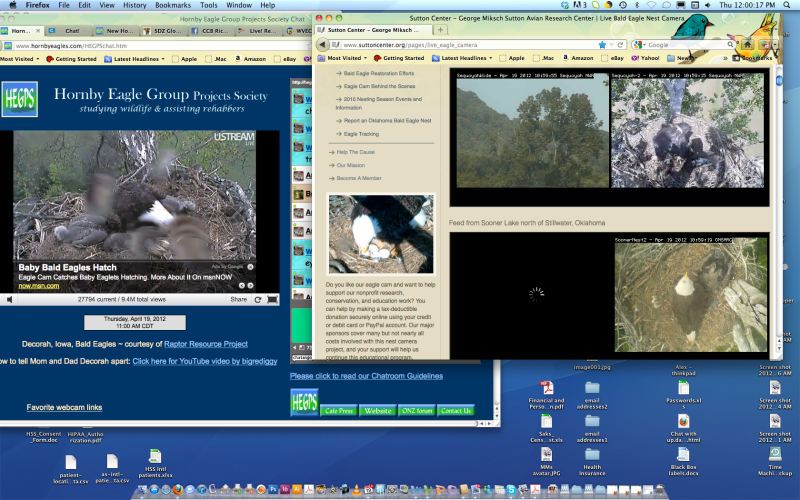Click Sooner Lake nest camera feed
This screenshot has width=800, height=500.
click(x=691, y=294)
